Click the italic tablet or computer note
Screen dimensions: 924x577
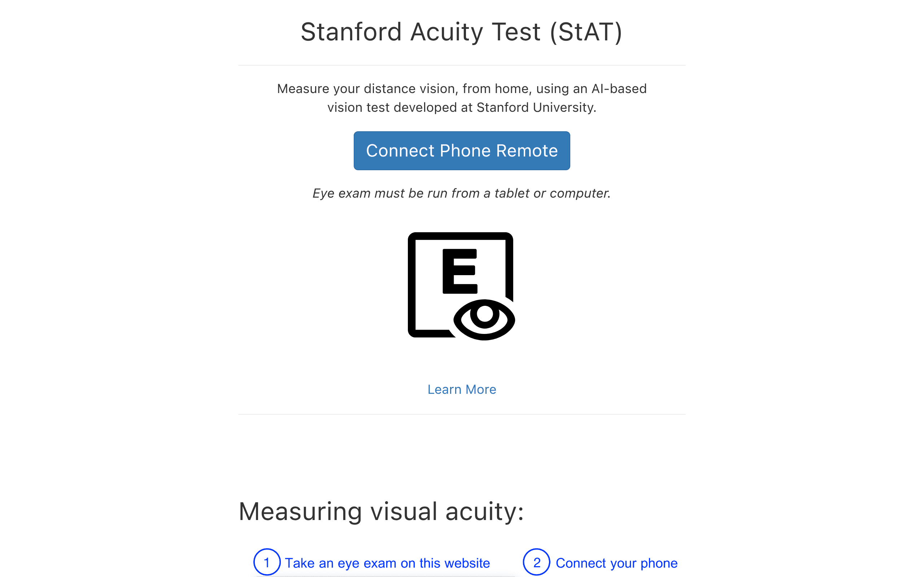point(462,194)
